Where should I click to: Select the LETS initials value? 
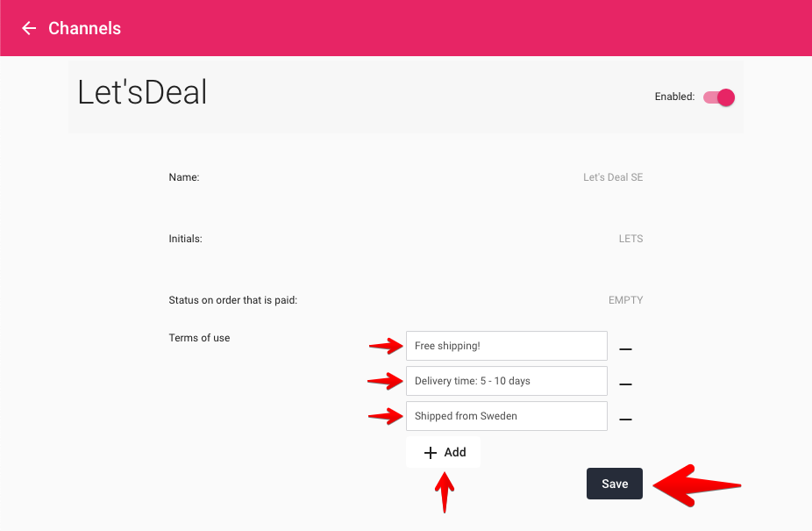click(630, 239)
